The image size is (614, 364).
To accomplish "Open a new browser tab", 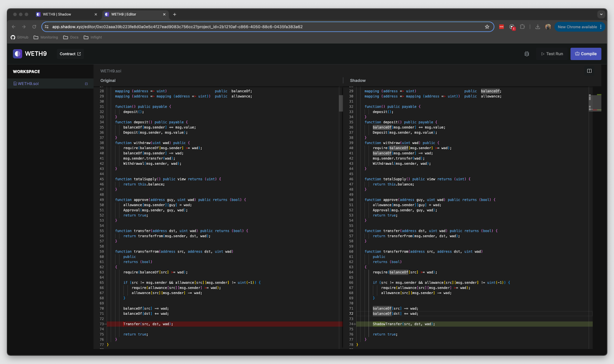I will 175,14.
